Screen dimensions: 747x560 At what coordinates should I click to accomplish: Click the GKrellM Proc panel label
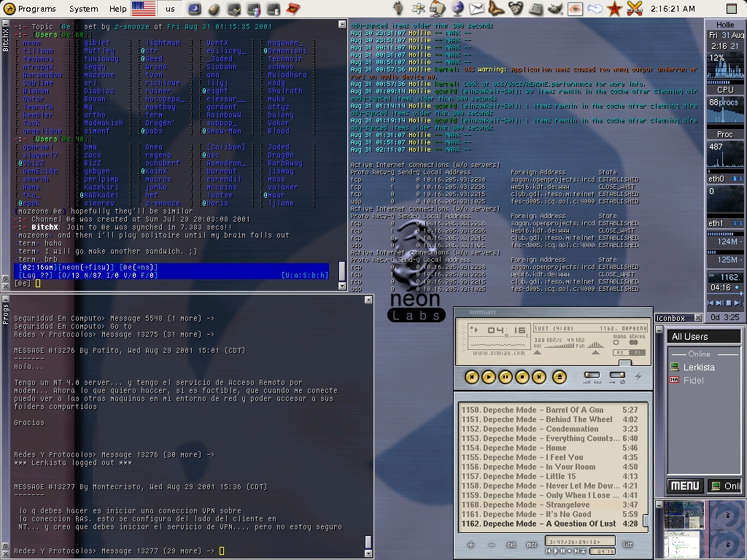point(725,134)
